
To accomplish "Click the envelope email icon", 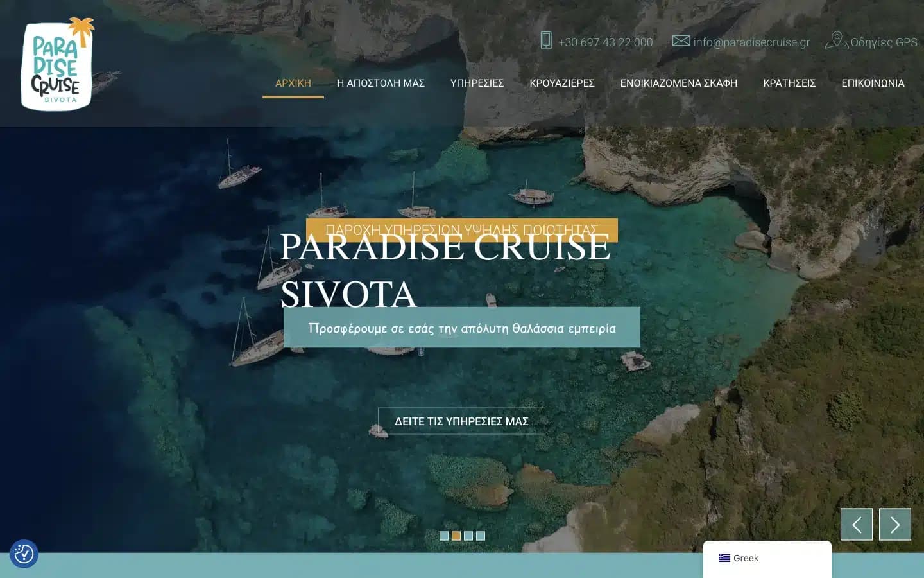I will coord(681,40).
